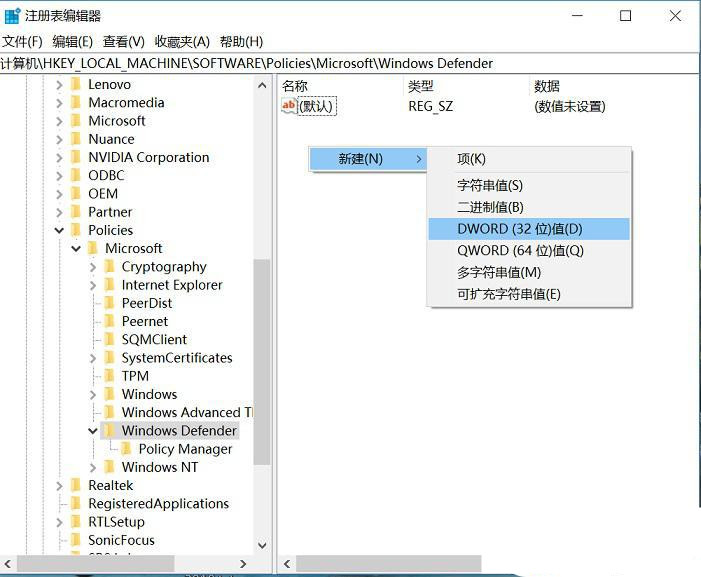Image resolution: width=701 pixels, height=577 pixels.
Task: Click the registry path address bar
Action: point(350,63)
